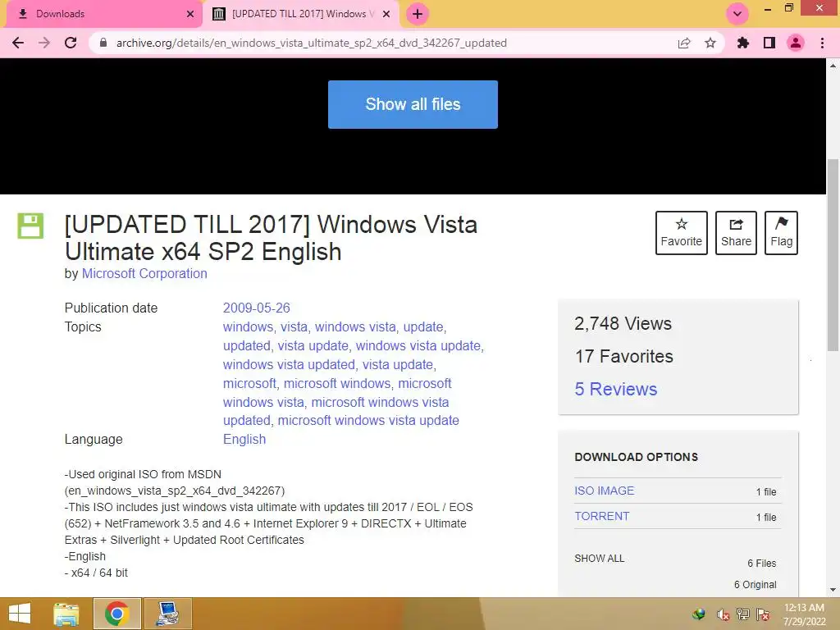The height and width of the screenshot is (630, 840).
Task: Open the first 'windows vista' topic link
Action: point(355,326)
